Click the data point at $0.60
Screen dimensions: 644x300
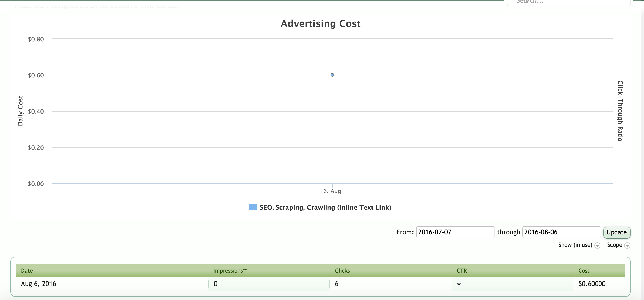[332, 75]
